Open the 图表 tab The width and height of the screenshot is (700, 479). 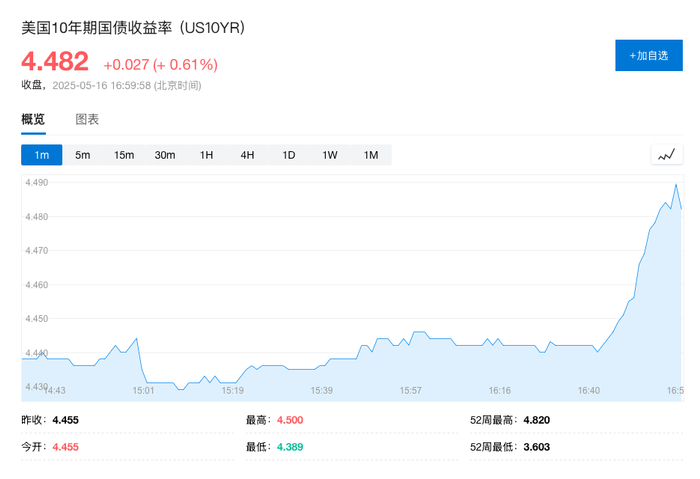pyautogui.click(x=87, y=120)
